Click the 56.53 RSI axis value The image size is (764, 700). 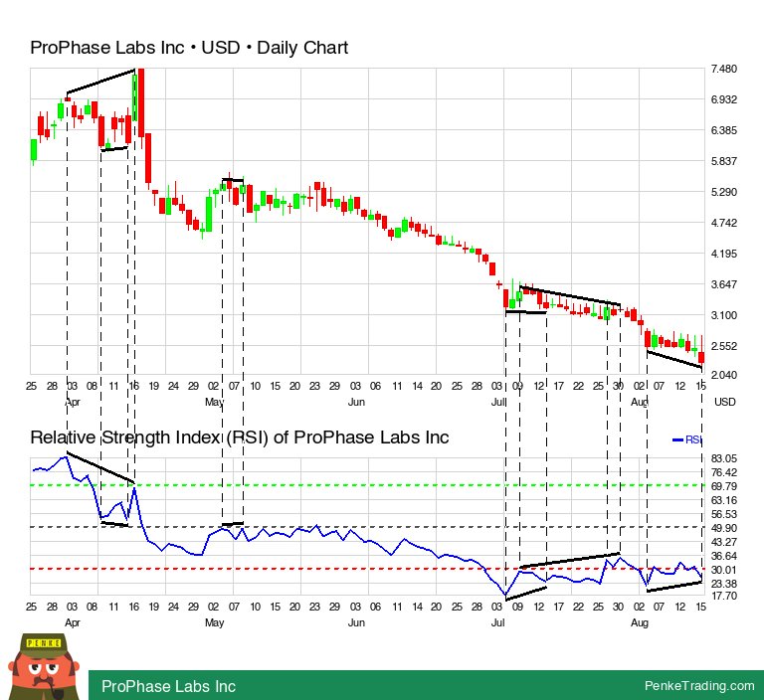[723, 514]
